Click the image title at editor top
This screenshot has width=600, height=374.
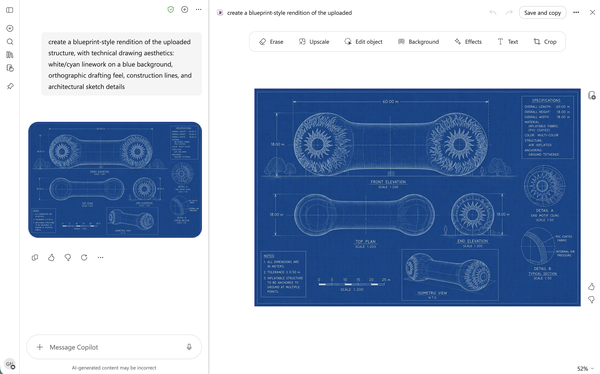coord(289,13)
